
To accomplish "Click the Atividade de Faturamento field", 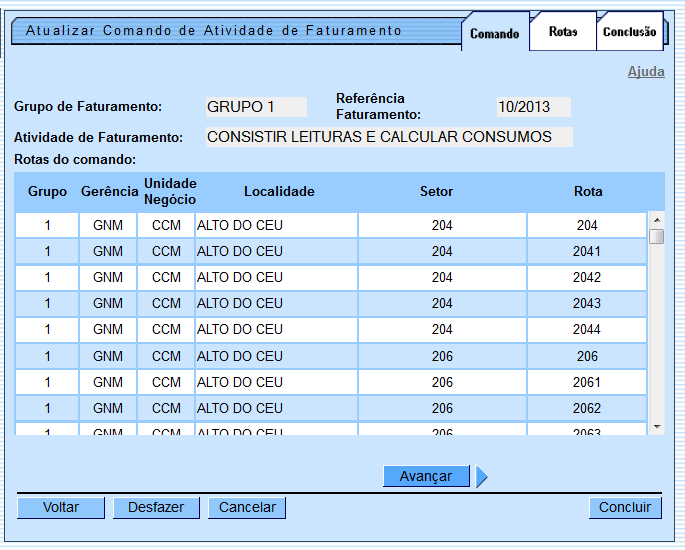I will 388,137.
